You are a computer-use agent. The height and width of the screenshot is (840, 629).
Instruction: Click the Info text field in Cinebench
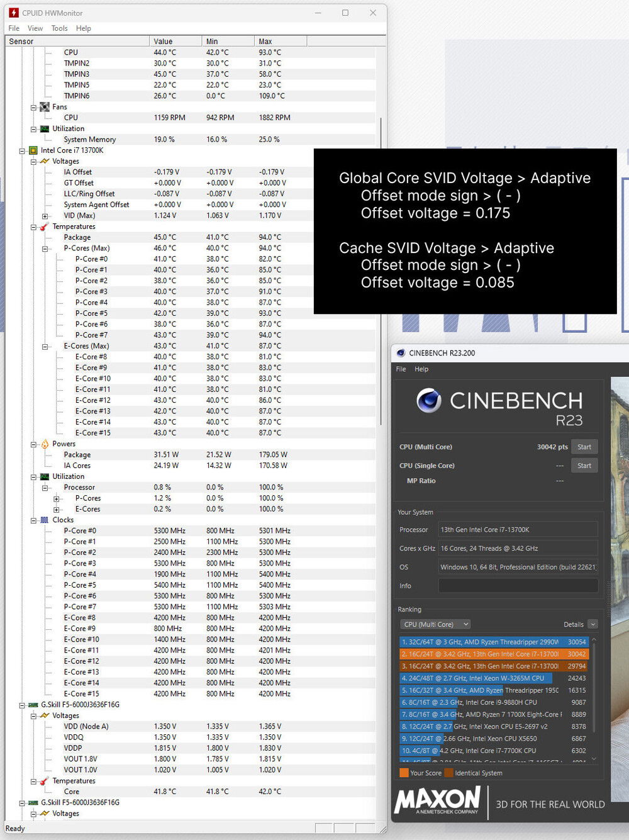517,586
